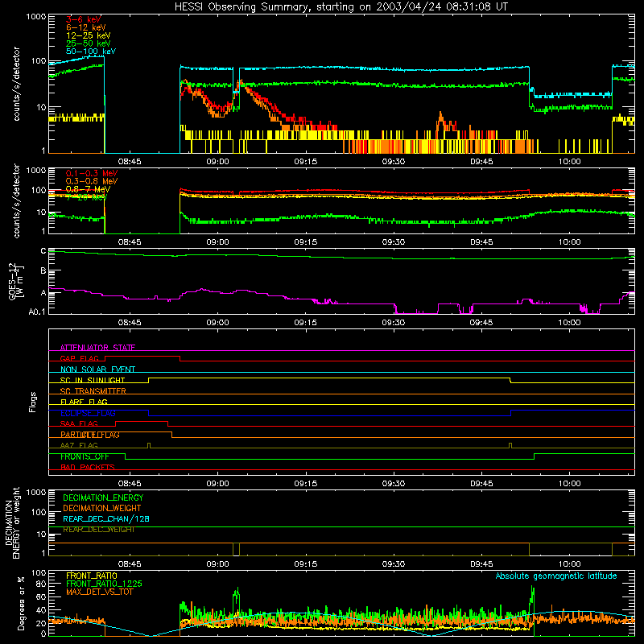Click the 09:45 time label under the MeV panel
644x644 pixels.
pos(481,242)
